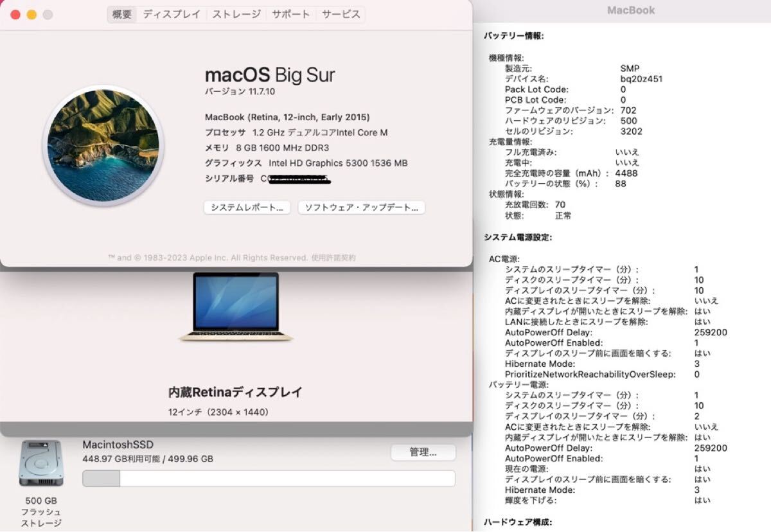This screenshot has height=532, width=771.
Task: Minimize the About This Mac window
Action: (31, 14)
